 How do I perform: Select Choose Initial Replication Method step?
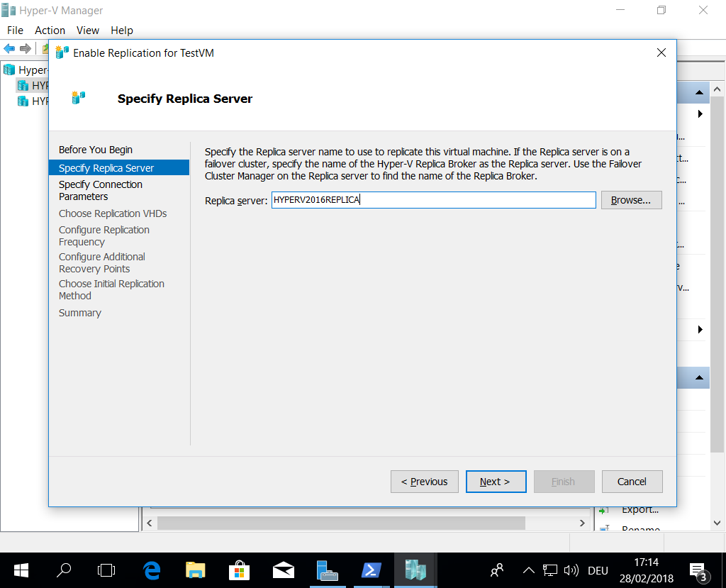(111, 289)
